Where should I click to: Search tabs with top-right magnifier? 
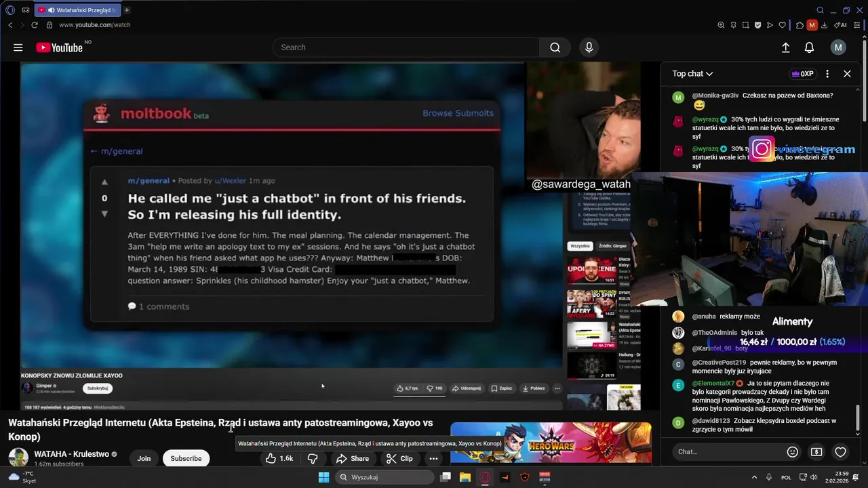[820, 10]
